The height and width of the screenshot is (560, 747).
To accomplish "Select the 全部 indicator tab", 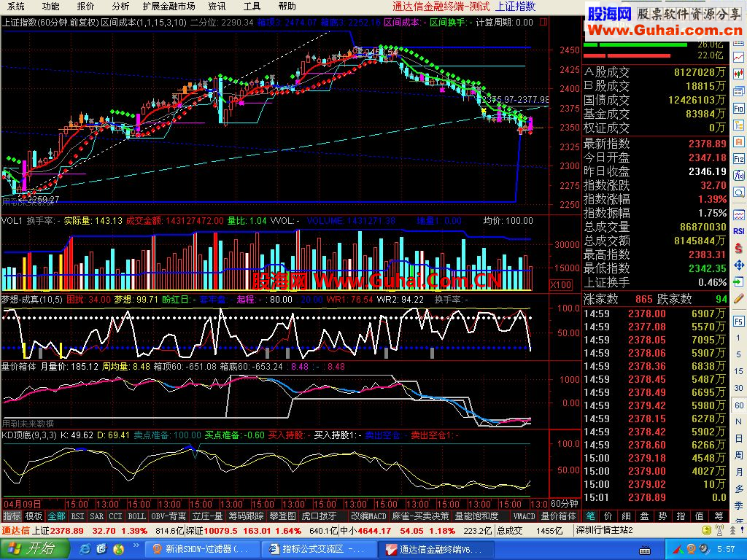I will click(56, 516).
